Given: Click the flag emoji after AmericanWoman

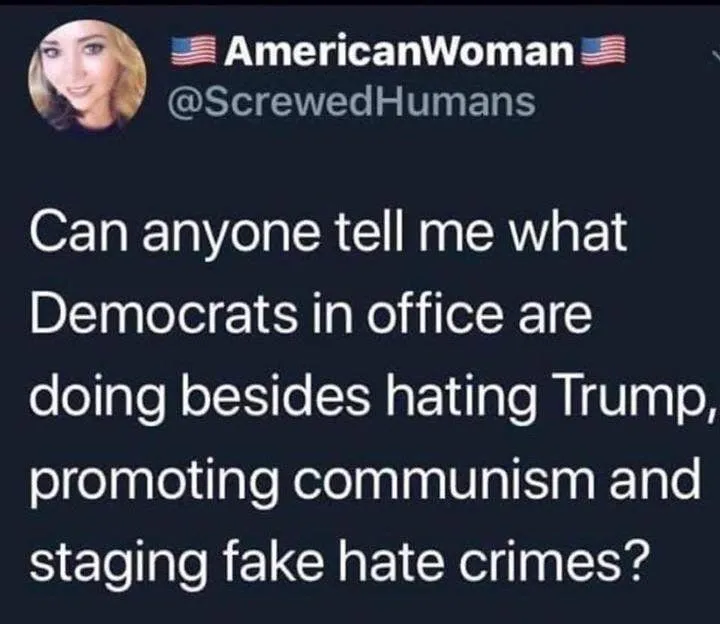Looking at the screenshot, I should [x=603, y=50].
